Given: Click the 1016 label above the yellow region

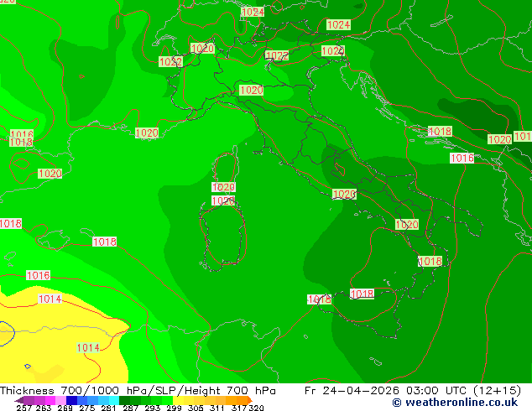Looking at the screenshot, I should (38, 275).
